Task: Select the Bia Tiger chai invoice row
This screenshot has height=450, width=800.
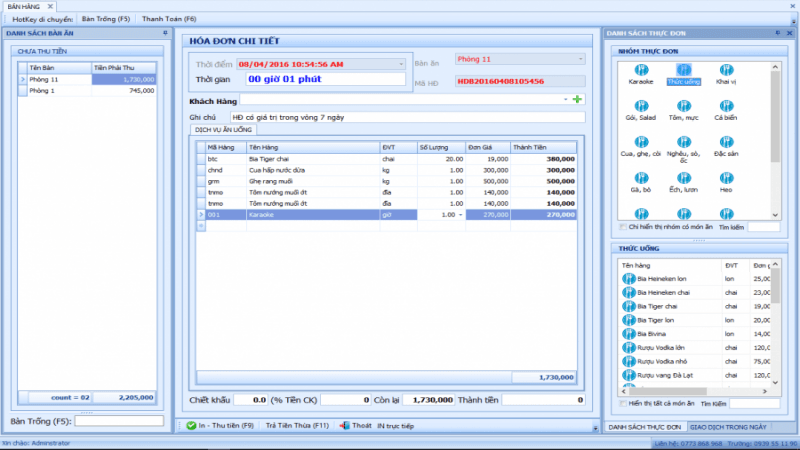Action: [386, 159]
